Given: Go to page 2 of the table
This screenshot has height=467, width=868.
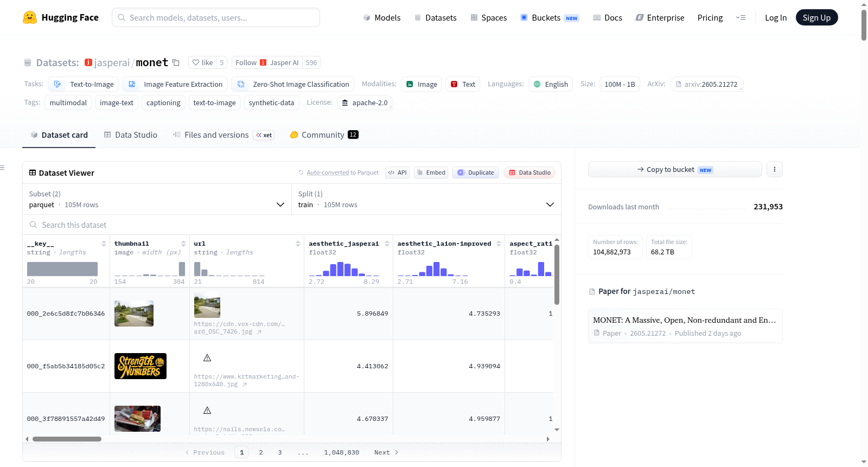Looking at the screenshot, I should 261,452.
